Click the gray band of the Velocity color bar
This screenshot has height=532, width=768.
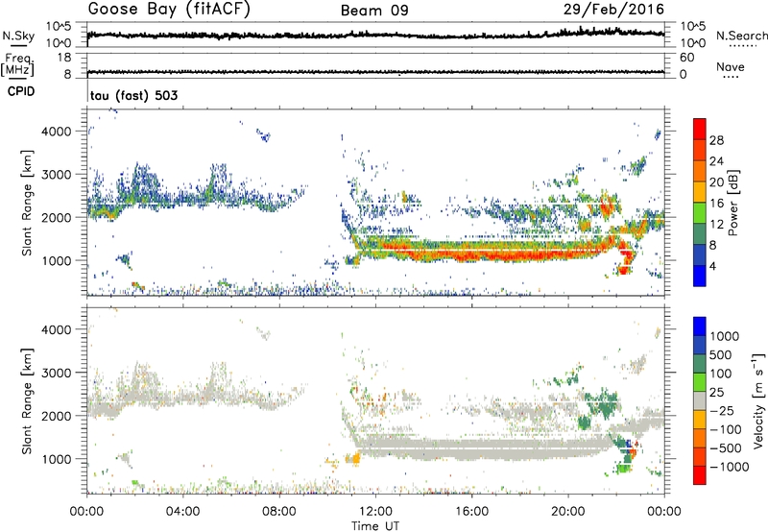coord(700,401)
